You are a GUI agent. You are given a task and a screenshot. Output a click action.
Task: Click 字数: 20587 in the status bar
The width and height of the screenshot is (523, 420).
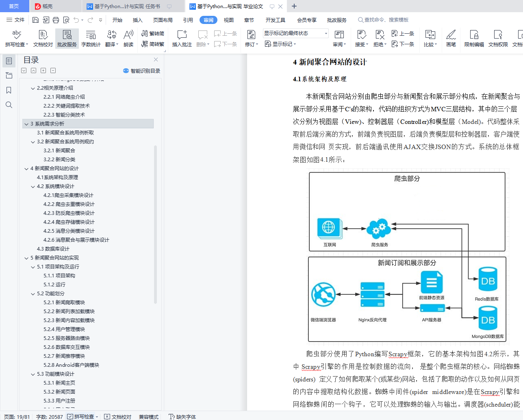click(x=50, y=417)
